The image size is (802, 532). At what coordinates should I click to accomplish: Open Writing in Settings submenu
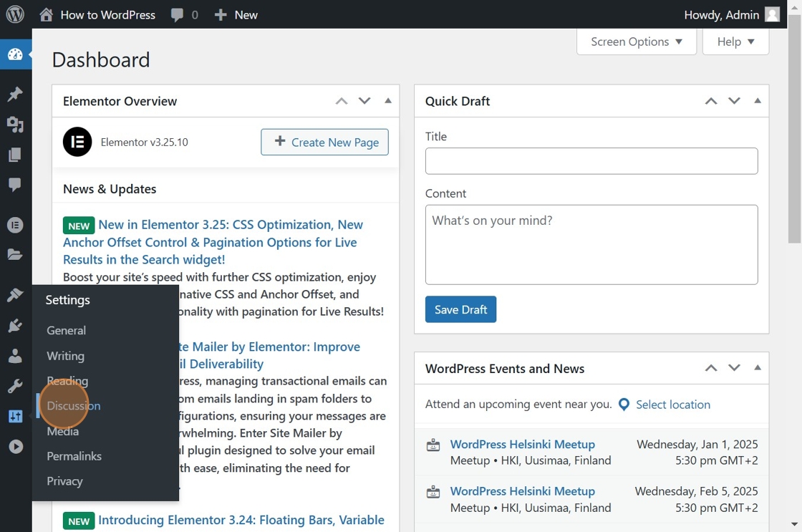65,356
